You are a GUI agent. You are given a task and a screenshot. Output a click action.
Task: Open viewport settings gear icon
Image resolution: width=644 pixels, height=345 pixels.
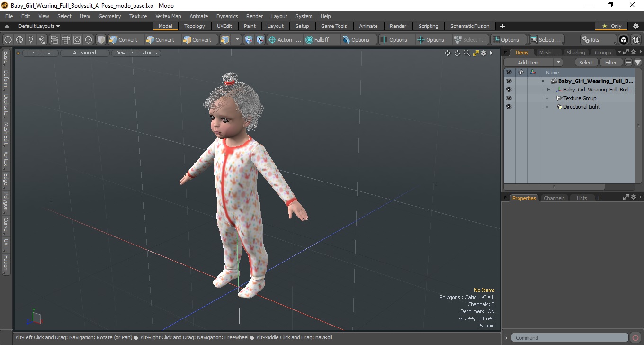(483, 53)
